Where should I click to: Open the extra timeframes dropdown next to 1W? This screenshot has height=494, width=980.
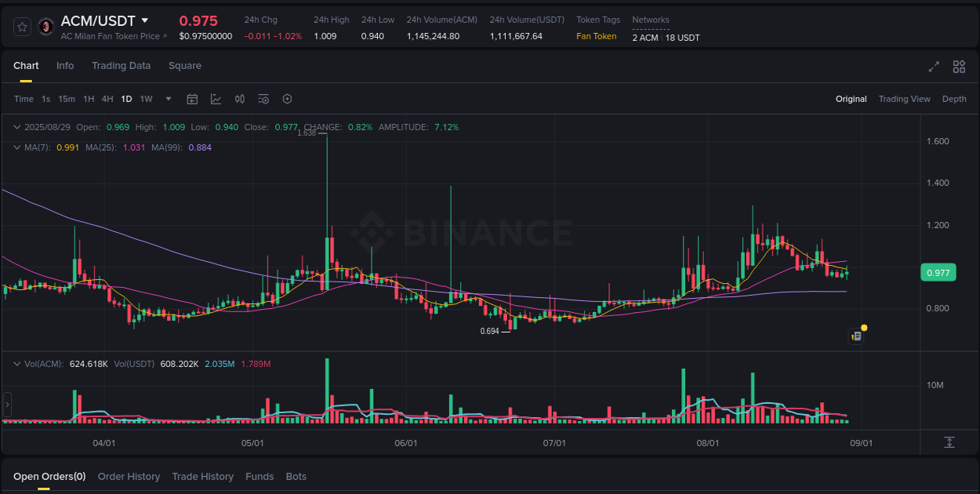(x=168, y=99)
